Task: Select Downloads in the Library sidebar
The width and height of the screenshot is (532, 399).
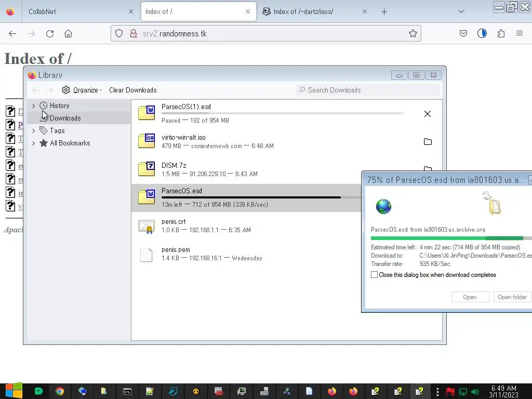Action: pos(65,118)
